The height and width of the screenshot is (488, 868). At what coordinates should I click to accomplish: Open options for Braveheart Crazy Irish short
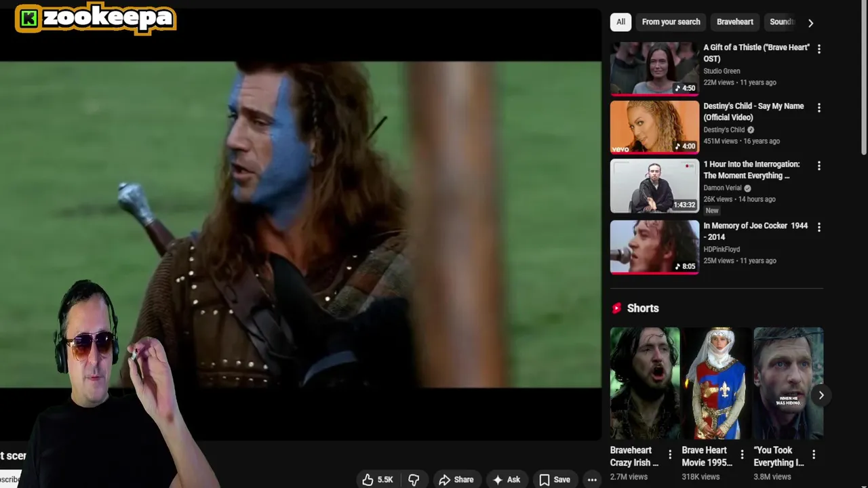click(669, 454)
